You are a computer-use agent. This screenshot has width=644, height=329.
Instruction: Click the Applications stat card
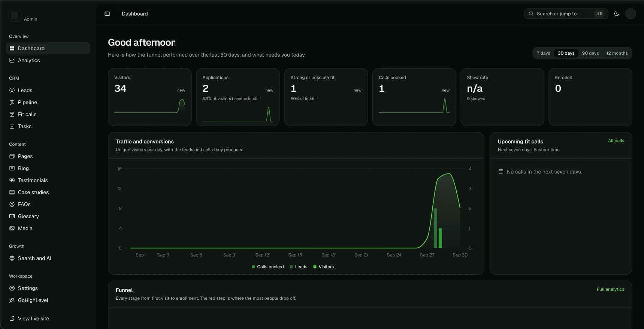coord(238,97)
